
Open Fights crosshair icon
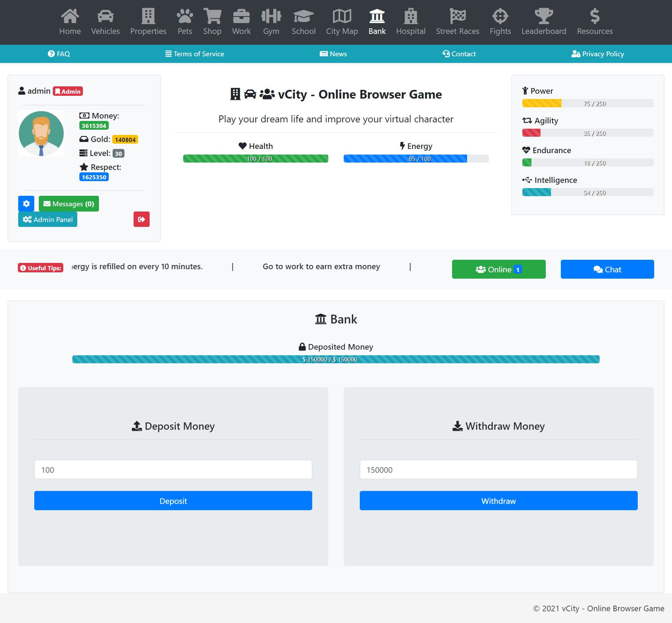tap(500, 16)
